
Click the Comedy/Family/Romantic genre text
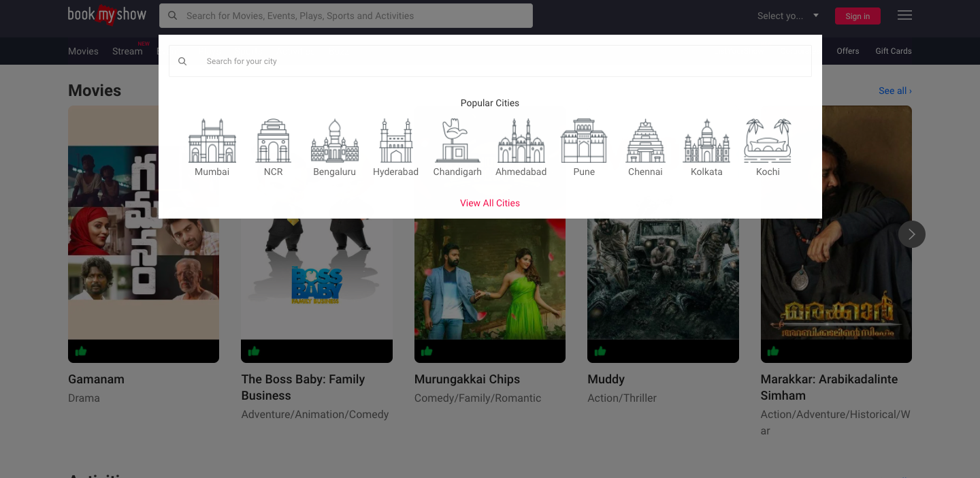tap(478, 398)
